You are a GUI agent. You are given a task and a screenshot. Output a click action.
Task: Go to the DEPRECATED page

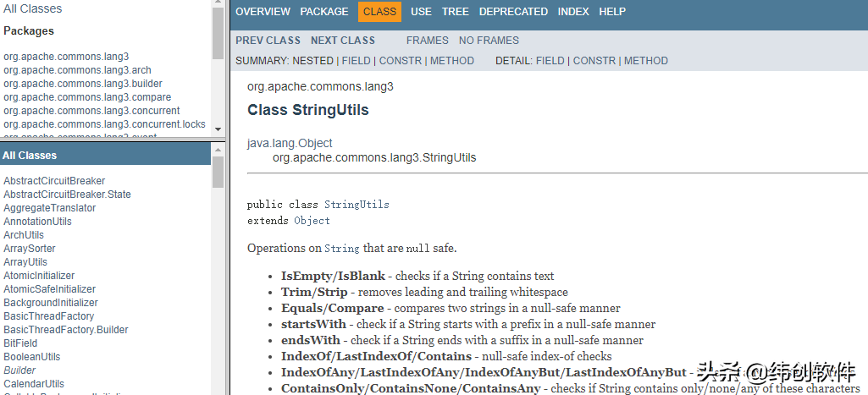(513, 12)
